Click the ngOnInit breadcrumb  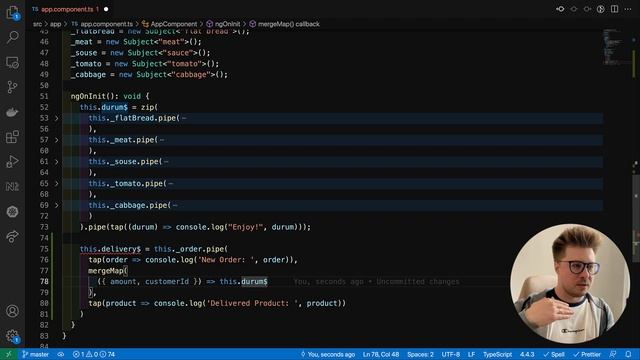[223, 24]
